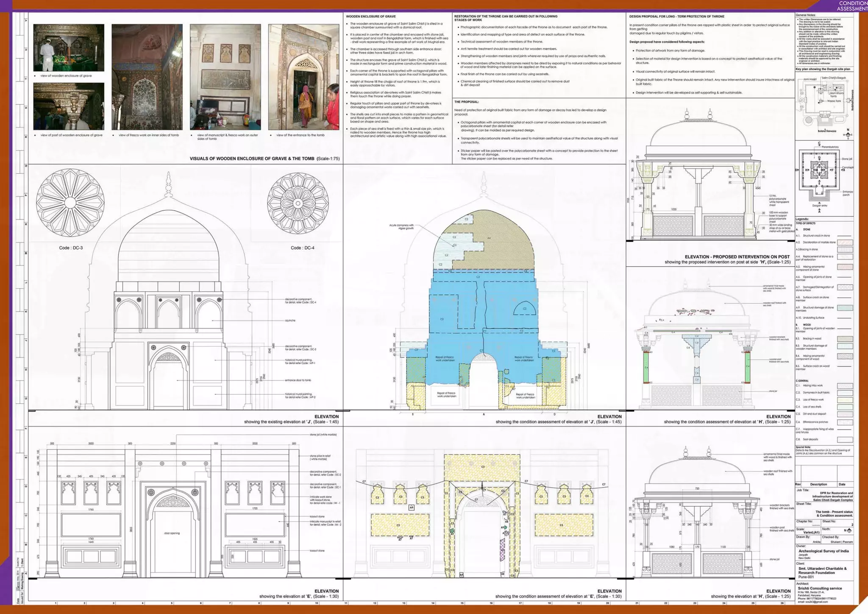Image resolution: width=868 pixels, height=614 pixels.
Task: Click the legend swatch for A.5 missing ornamental stone
Action: click(x=845, y=267)
